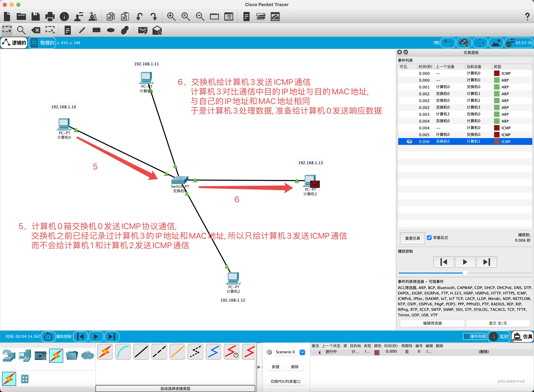Open the Scenario 0 dropdown
Image resolution: width=534 pixels, height=392 pixels.
click(x=302, y=352)
